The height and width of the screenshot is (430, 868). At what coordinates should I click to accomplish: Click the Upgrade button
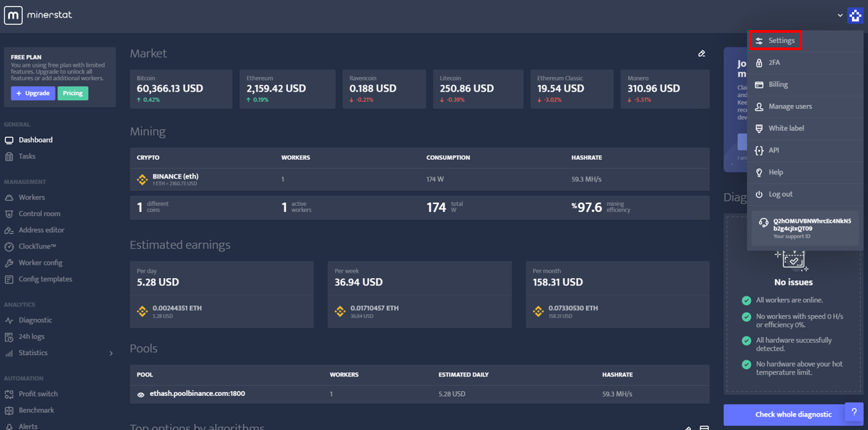(32, 93)
